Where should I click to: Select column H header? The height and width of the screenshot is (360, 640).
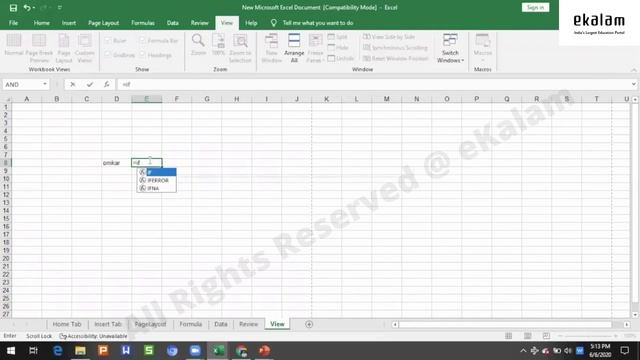point(237,99)
